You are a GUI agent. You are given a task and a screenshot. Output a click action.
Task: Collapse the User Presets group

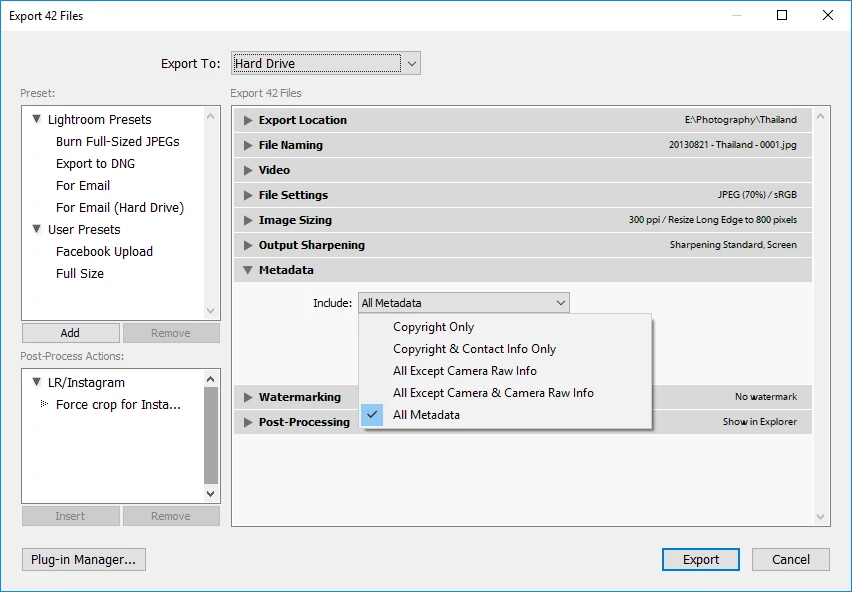36,229
